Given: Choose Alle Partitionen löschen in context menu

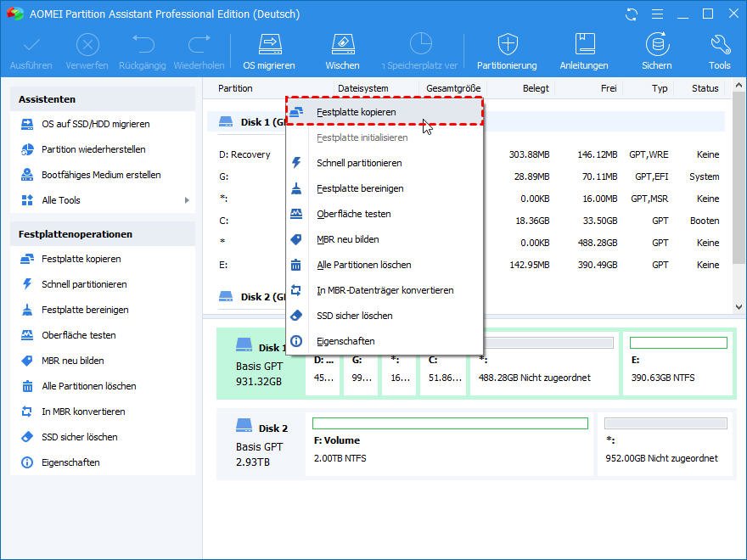Looking at the screenshot, I should click(385, 265).
